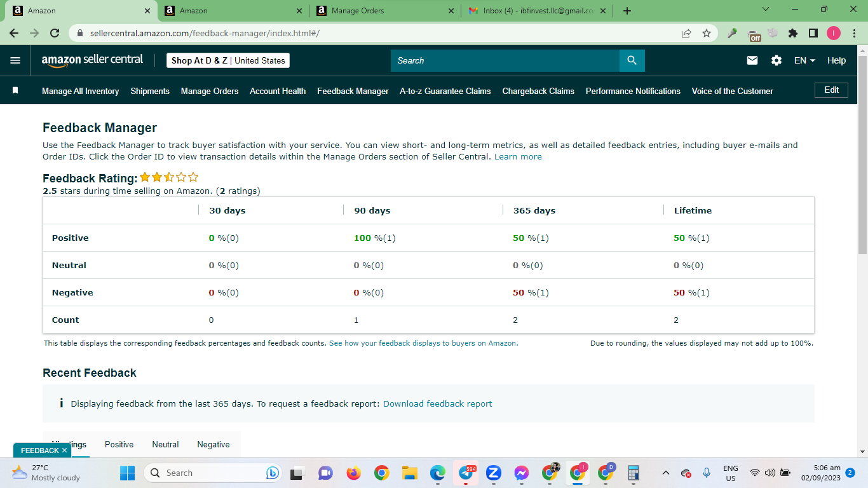
Task: Open the Chrome three-dot menu
Action: [853, 33]
